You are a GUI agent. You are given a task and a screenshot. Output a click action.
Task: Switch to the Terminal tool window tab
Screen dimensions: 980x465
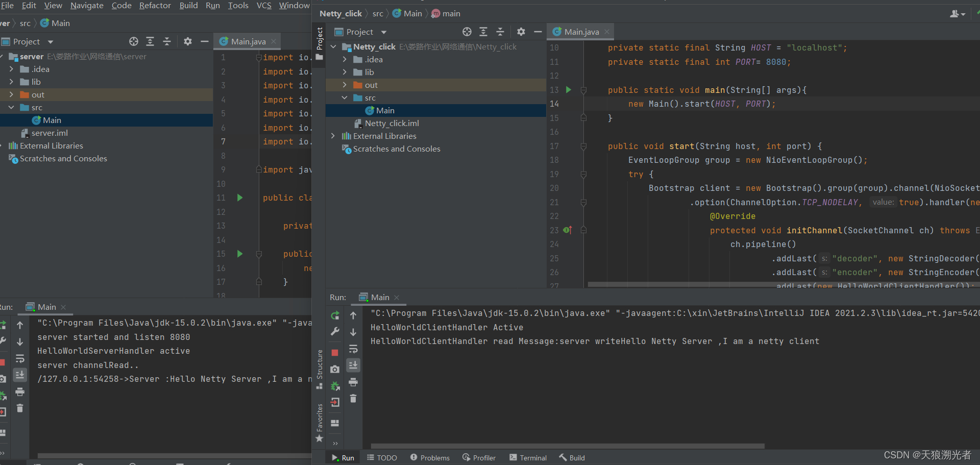click(528, 458)
